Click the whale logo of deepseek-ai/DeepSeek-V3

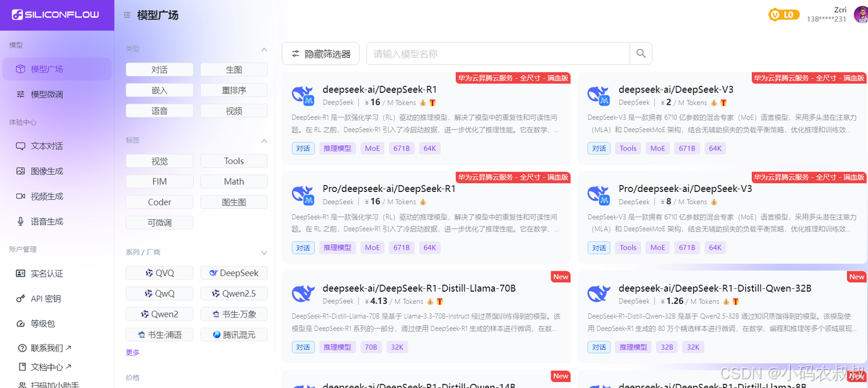599,96
